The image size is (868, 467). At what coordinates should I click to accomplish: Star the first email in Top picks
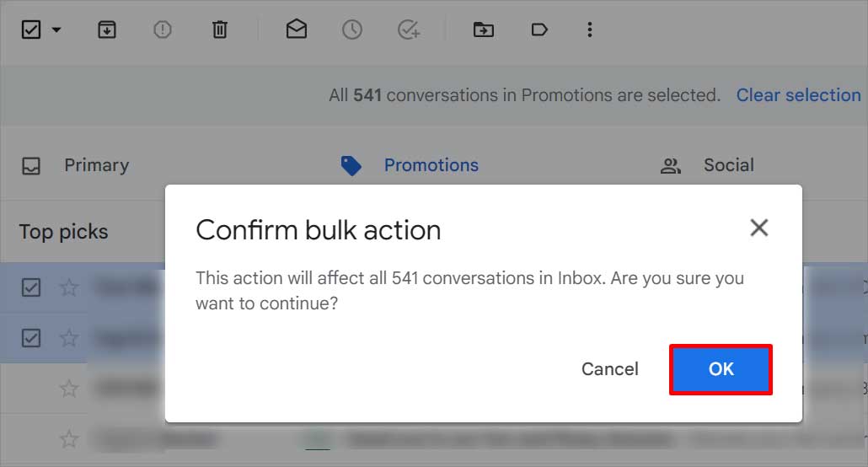[x=69, y=287]
